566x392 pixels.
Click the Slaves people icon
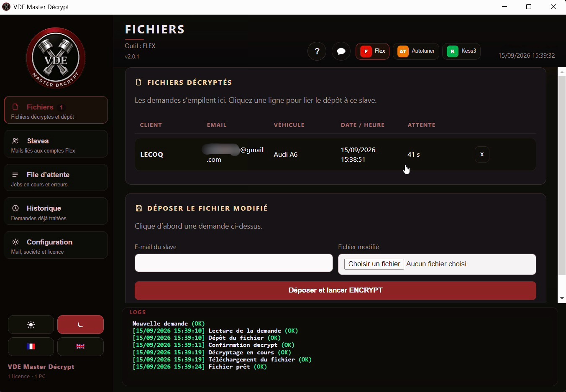(15, 141)
